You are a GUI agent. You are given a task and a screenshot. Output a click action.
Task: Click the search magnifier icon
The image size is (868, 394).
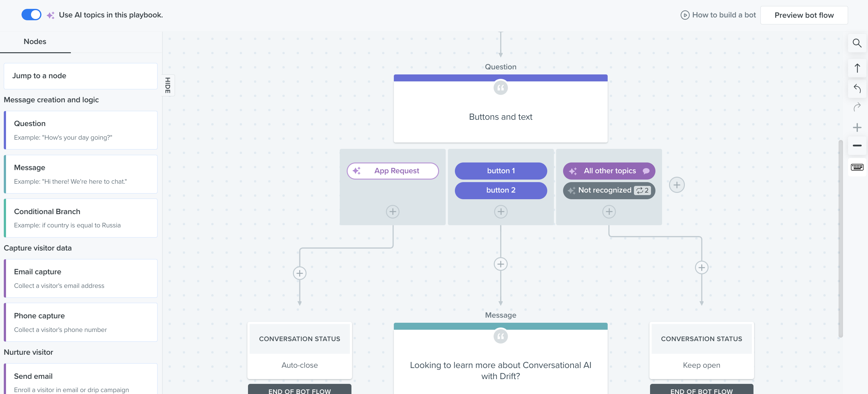[857, 43]
